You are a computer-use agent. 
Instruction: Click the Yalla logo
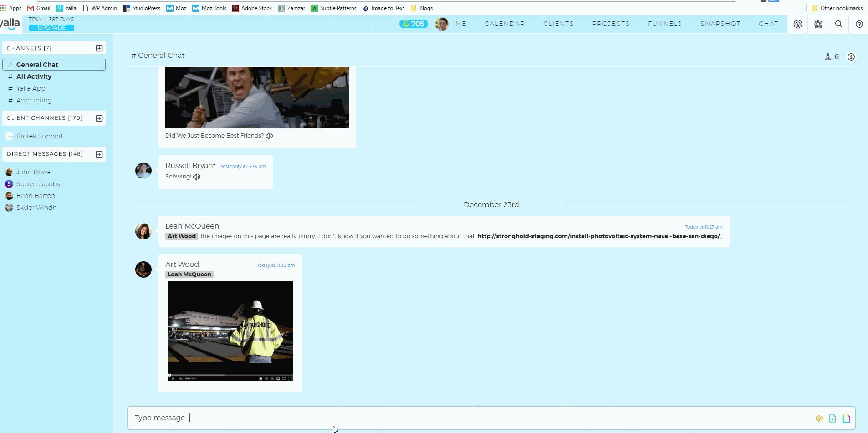10,24
